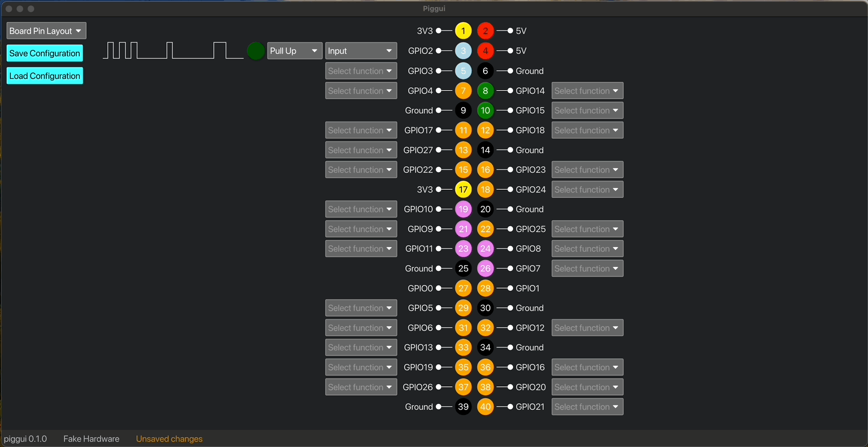Open the Input function dropdown for GPIO2
The width and height of the screenshot is (868, 447).
point(361,51)
